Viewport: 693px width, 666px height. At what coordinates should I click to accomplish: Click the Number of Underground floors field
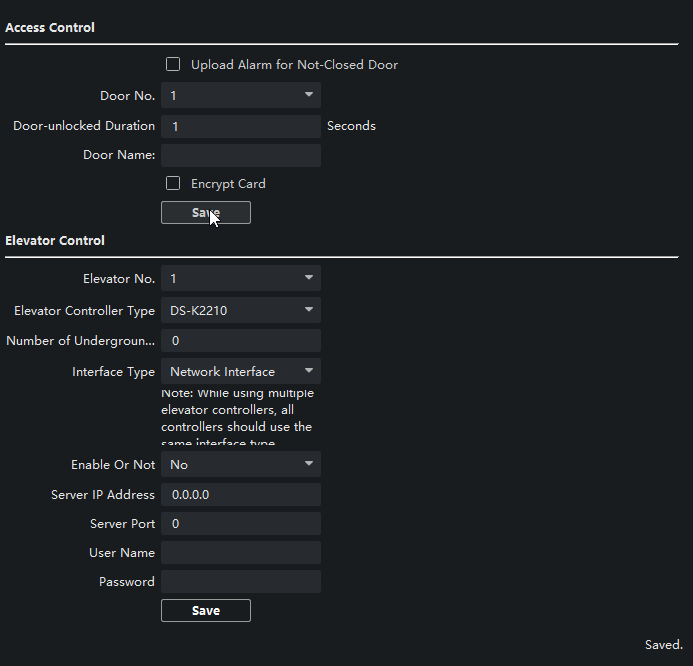click(x=240, y=341)
